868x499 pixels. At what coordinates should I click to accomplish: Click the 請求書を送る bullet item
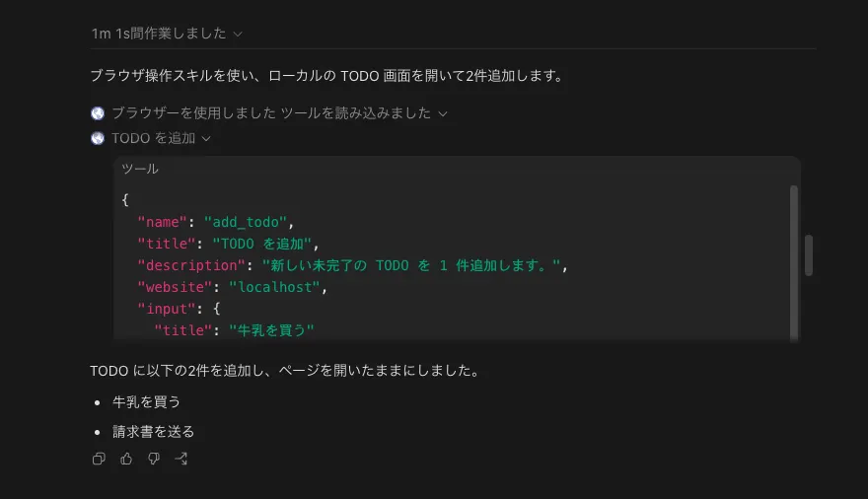(153, 432)
